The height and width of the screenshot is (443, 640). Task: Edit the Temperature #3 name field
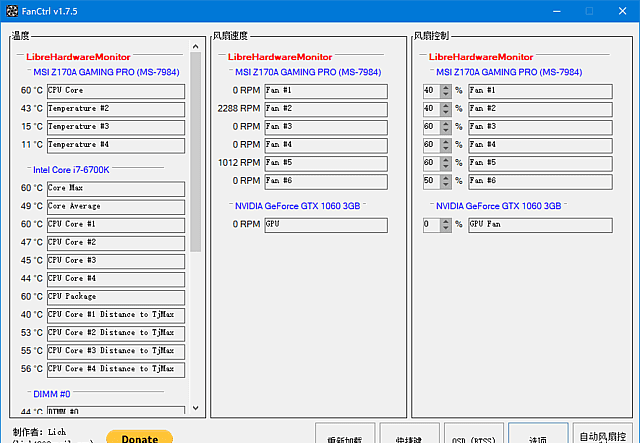pos(116,127)
